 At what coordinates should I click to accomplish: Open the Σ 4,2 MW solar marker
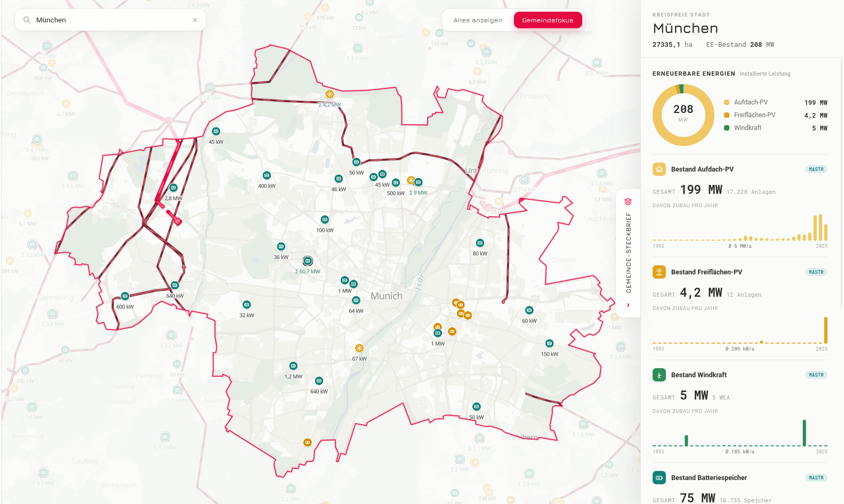point(329,94)
